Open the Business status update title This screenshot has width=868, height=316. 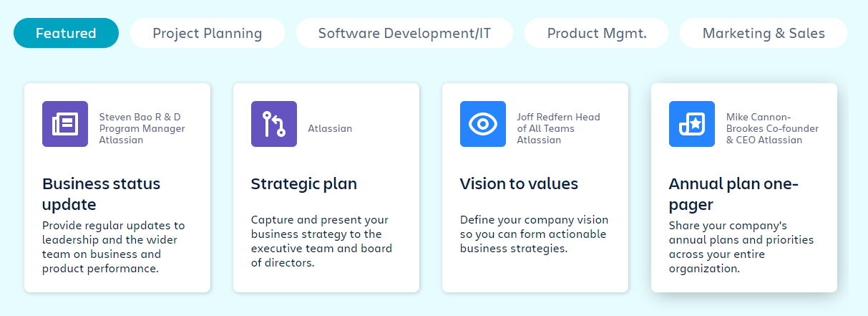click(101, 193)
